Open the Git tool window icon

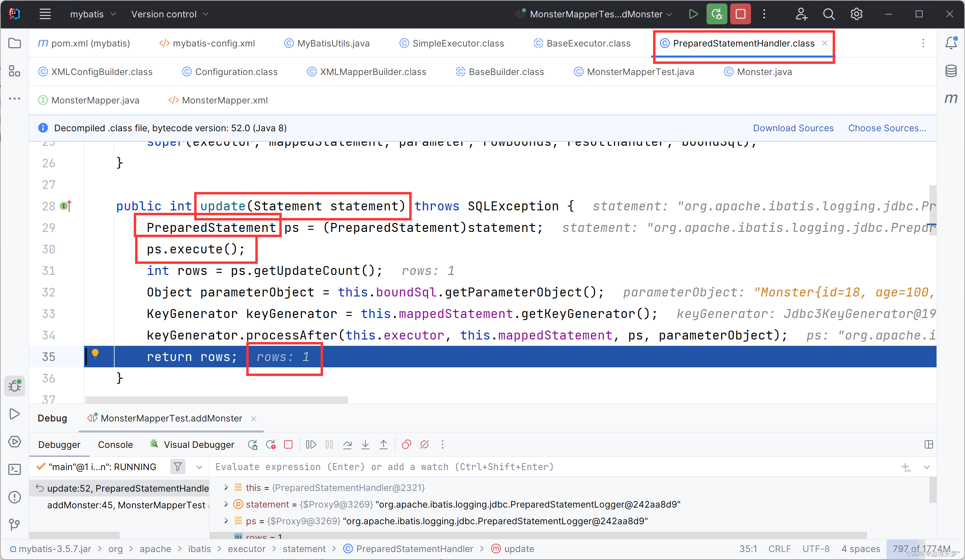pyautogui.click(x=15, y=524)
